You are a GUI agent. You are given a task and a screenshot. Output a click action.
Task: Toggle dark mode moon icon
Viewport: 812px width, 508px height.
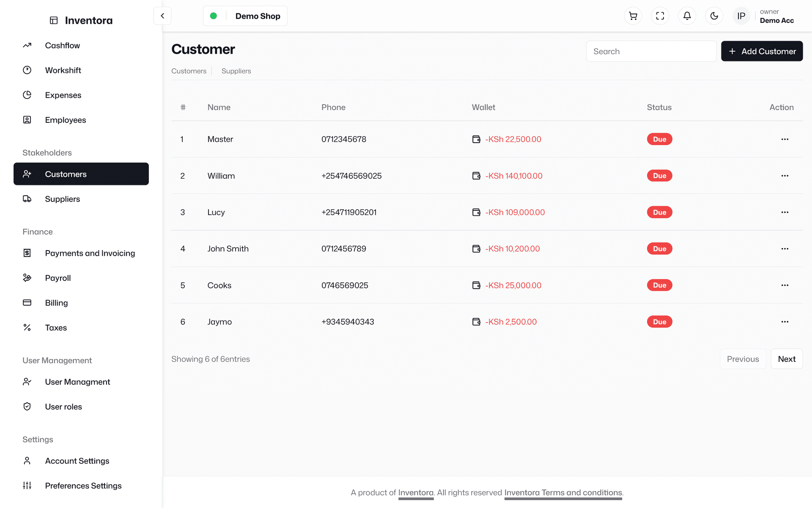coord(714,16)
